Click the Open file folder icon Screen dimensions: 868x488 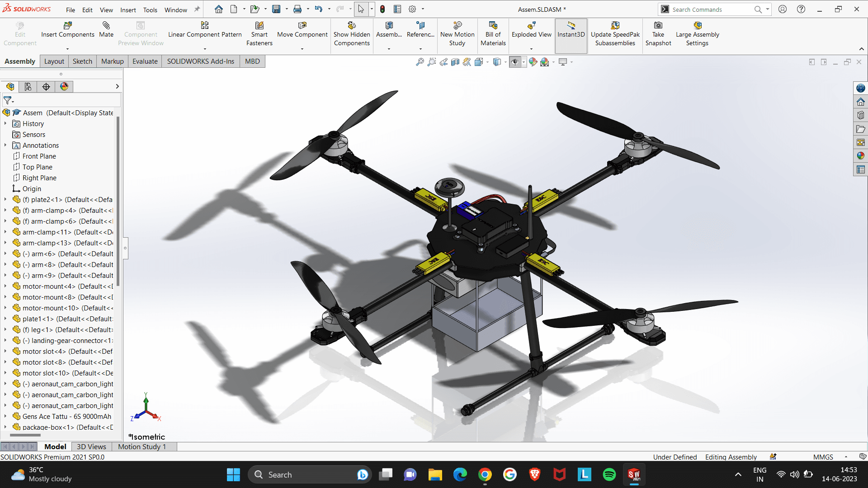pyautogui.click(x=255, y=9)
